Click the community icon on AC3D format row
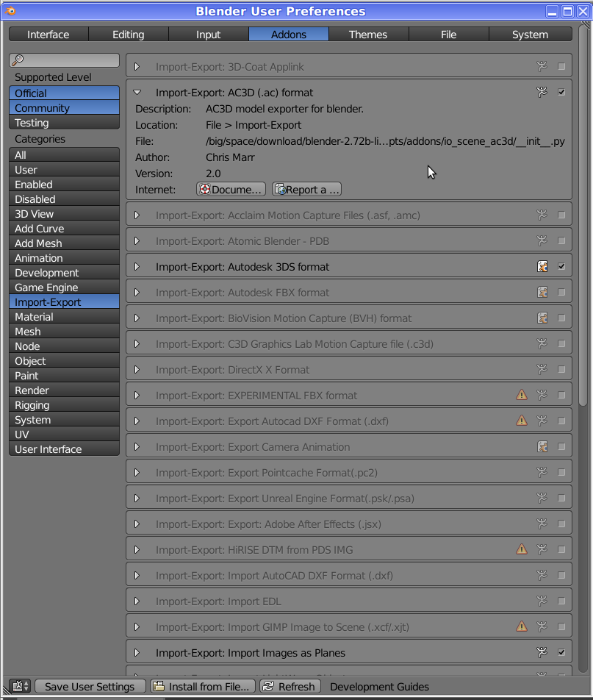 (x=542, y=92)
